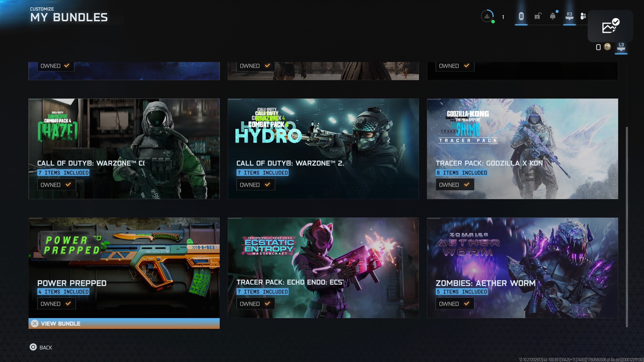Go back using the Back button
644x362 pixels.
[41, 347]
